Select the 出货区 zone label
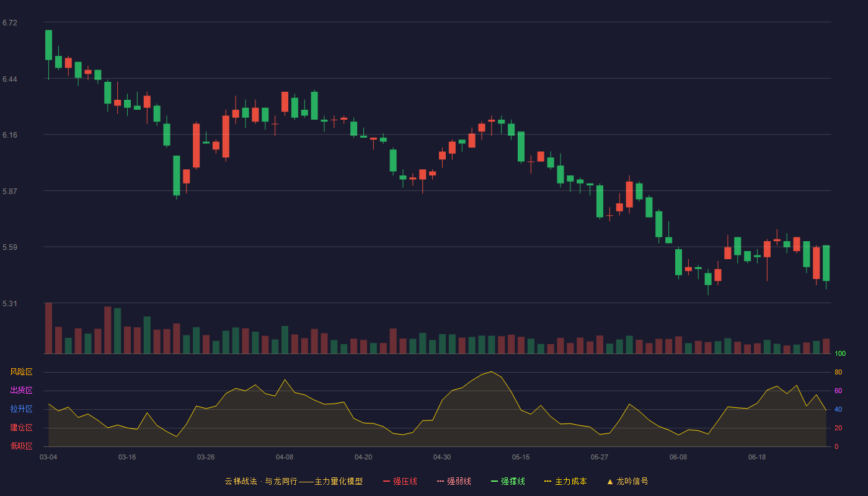The width and height of the screenshot is (868, 496). (22, 391)
